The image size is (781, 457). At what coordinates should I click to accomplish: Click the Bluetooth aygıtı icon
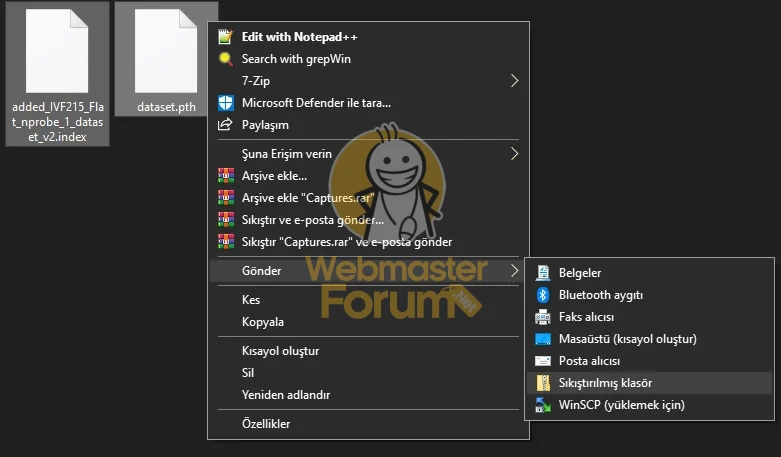pos(542,295)
